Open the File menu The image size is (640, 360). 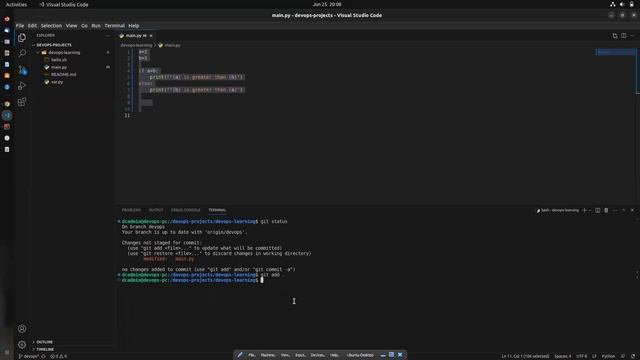coord(20,25)
